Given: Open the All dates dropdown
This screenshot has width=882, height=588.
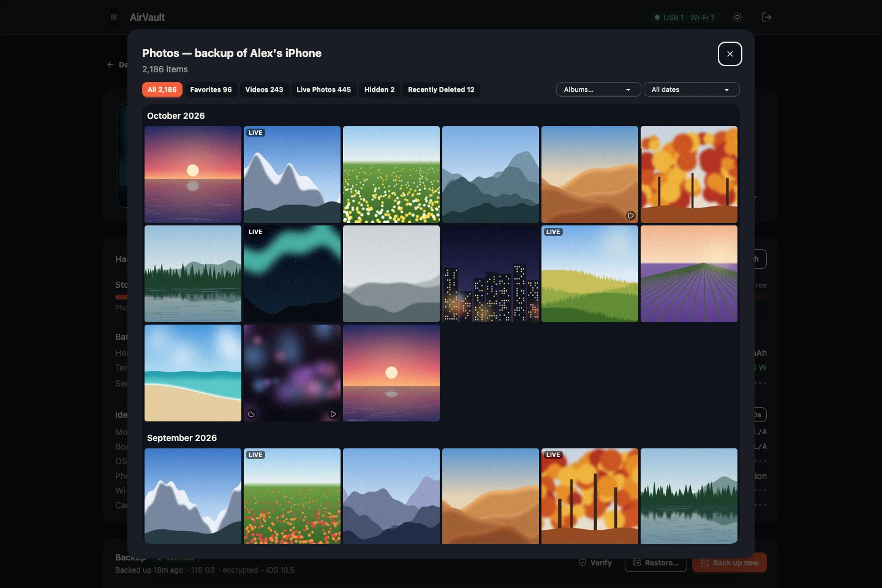Looking at the screenshot, I should pos(692,89).
